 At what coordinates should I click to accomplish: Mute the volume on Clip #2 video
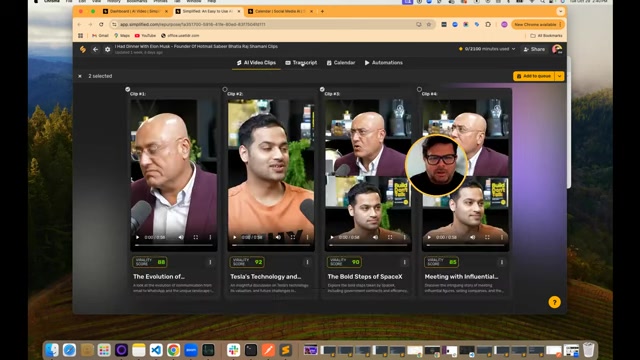click(x=278, y=237)
